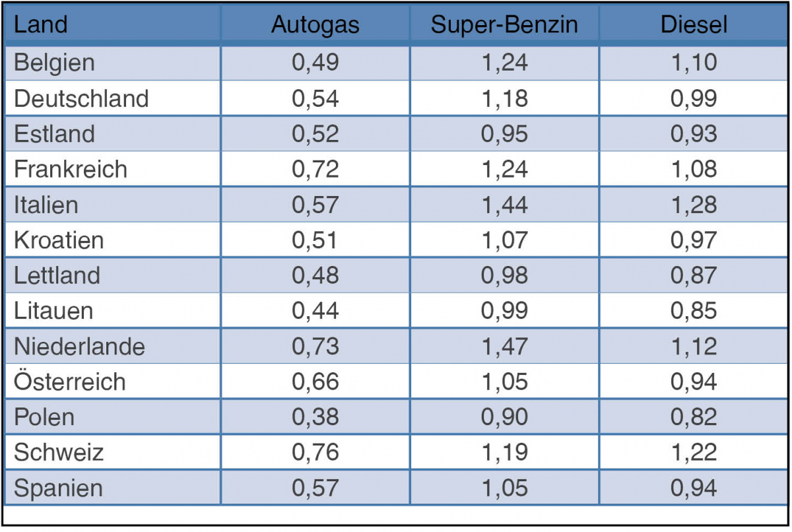
Task: Click Lettland's Autogas value 0,48
Action: [x=315, y=275]
